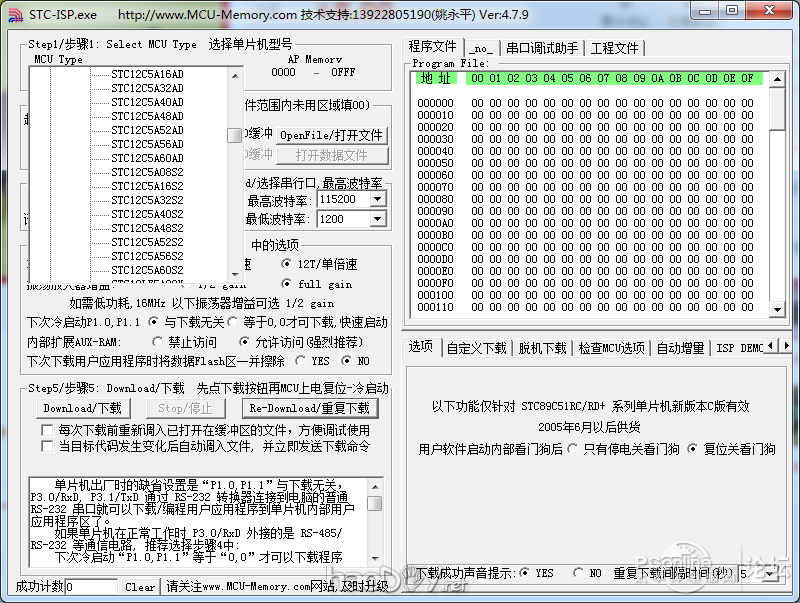Click the tab scroll right arrow
Image resolution: width=800 pixels, height=603 pixels.
coord(787,348)
